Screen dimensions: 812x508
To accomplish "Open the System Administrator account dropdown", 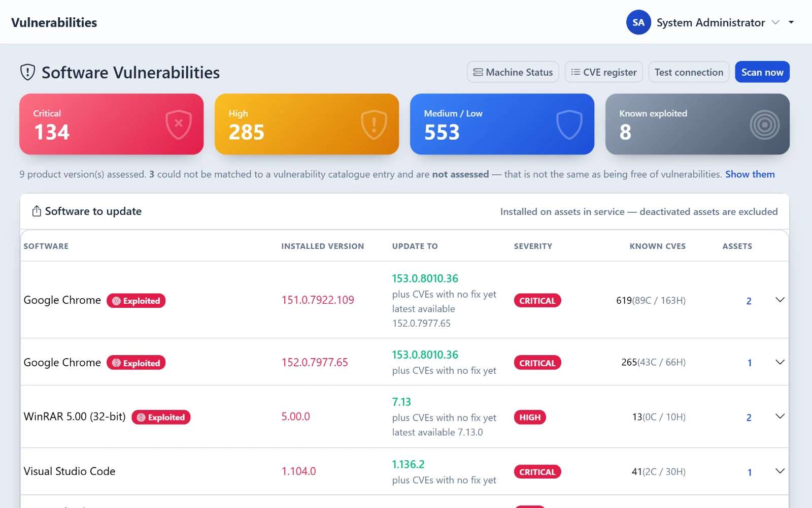I will [710, 22].
